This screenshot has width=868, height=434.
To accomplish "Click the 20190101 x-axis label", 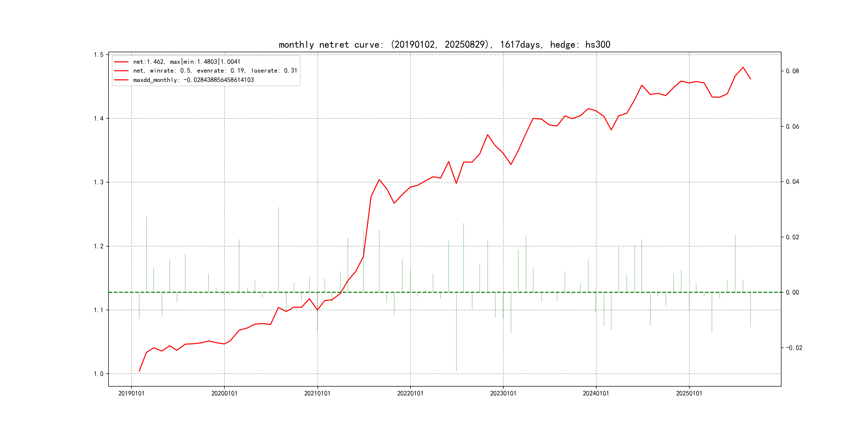I will pos(131,394).
